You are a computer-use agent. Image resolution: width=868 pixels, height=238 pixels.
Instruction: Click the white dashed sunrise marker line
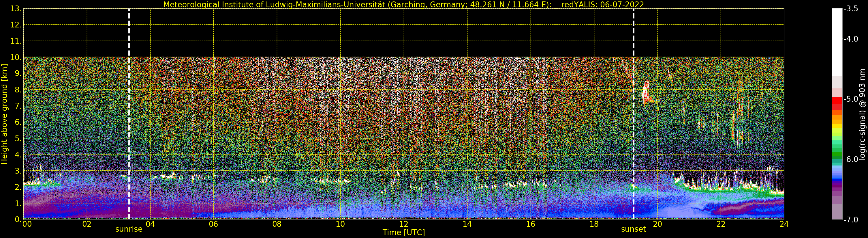tap(129, 114)
